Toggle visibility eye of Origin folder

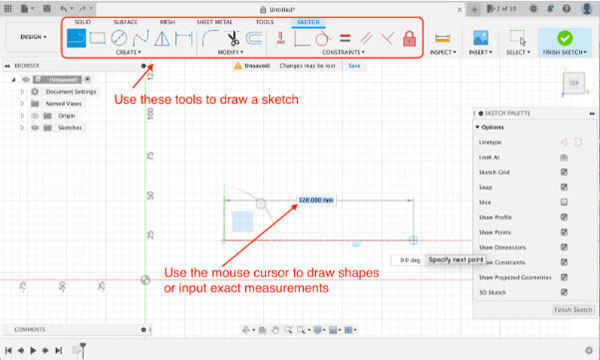[35, 116]
